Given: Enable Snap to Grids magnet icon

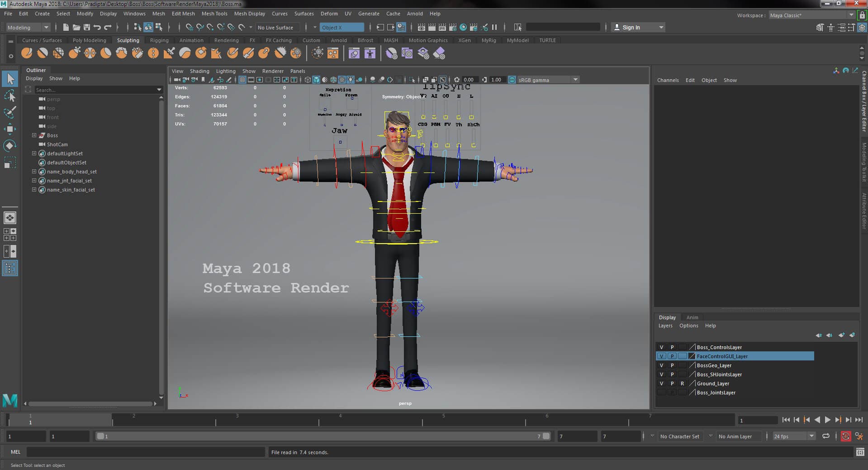Looking at the screenshot, I should click(x=190, y=27).
